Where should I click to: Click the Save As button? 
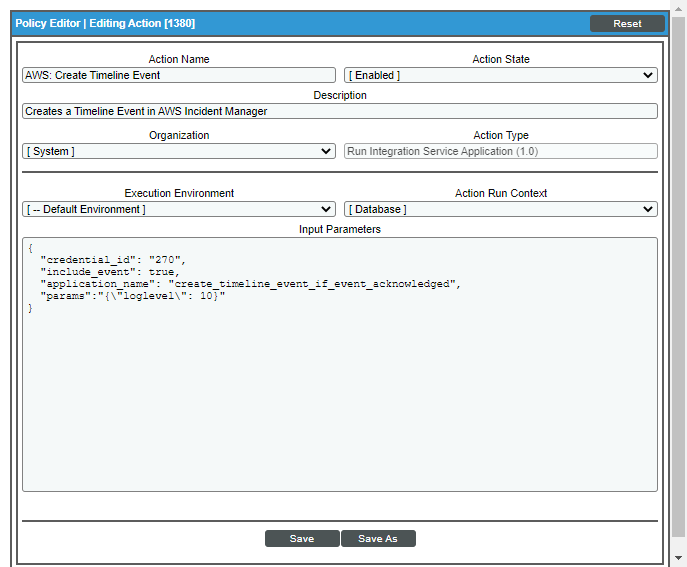tap(378, 539)
